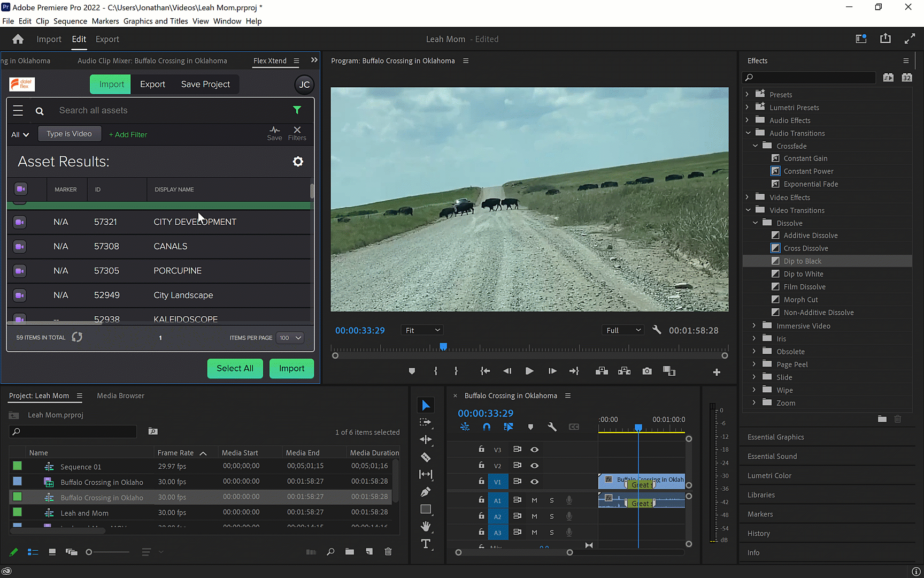The width and height of the screenshot is (924, 578).
Task: Select the Pen tool
Action: pyautogui.click(x=426, y=492)
